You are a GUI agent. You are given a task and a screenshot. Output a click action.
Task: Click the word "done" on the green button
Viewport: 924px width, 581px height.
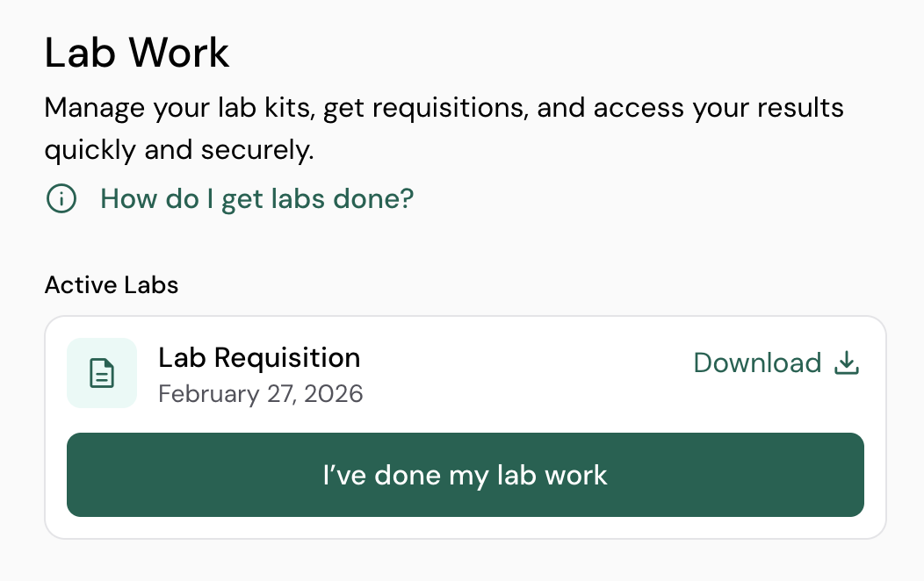point(408,475)
